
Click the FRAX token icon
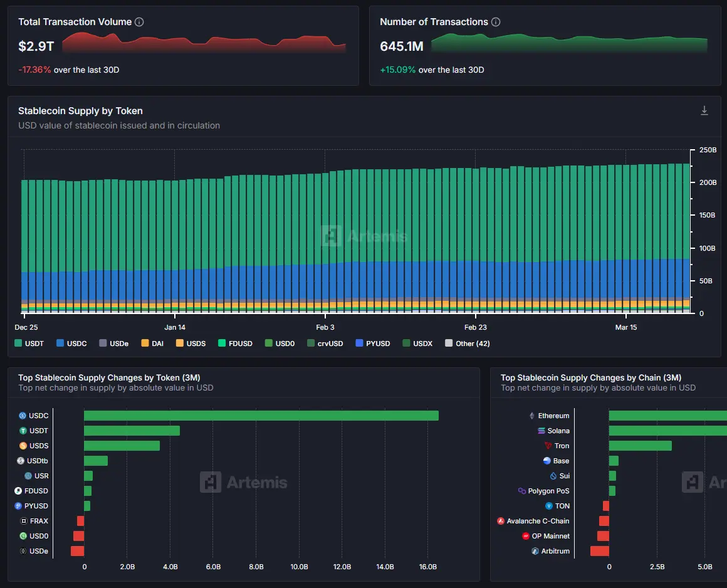pyautogui.click(x=24, y=521)
